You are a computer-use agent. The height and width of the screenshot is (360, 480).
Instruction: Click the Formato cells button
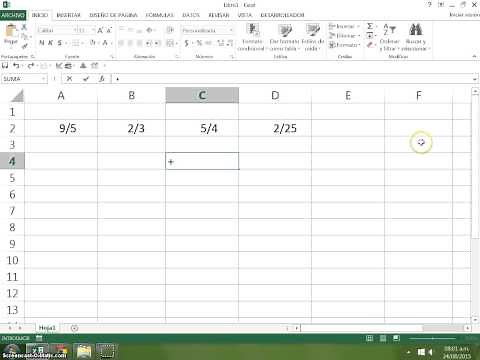point(344,45)
